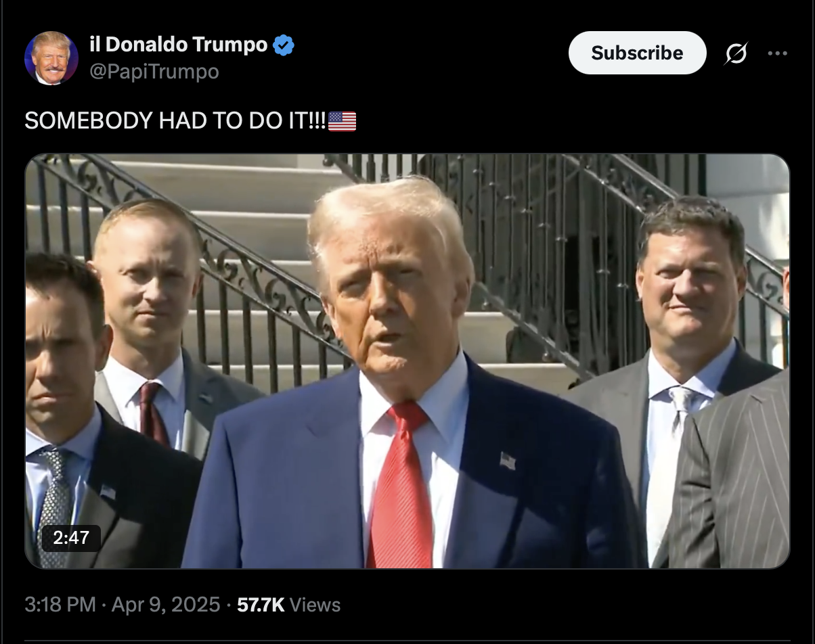Click the 2:47 video duration badge
Screen dimensions: 815x644
(x=71, y=538)
